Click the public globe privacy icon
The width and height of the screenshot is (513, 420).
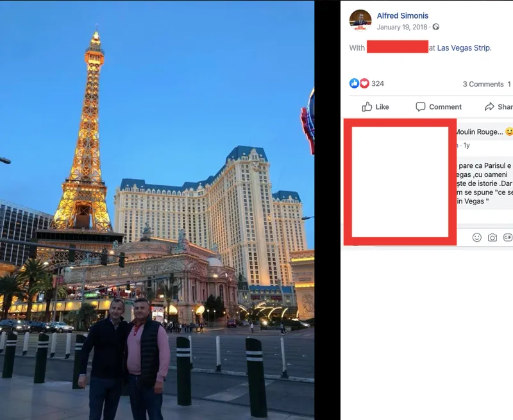pos(436,27)
